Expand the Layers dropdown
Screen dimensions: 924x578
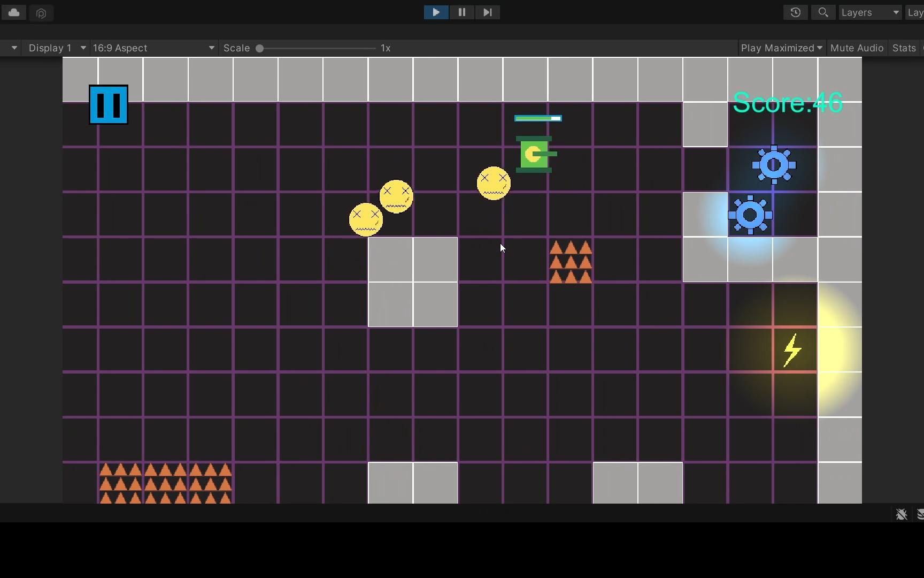869,12
